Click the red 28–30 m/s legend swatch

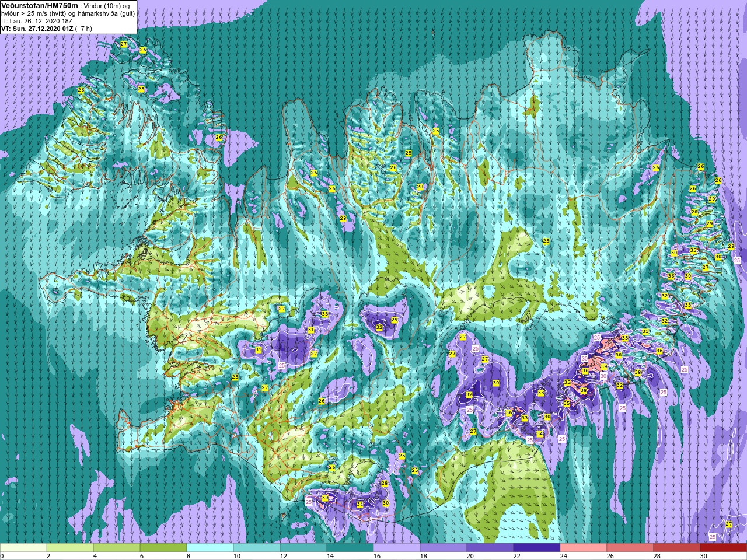[677, 548]
